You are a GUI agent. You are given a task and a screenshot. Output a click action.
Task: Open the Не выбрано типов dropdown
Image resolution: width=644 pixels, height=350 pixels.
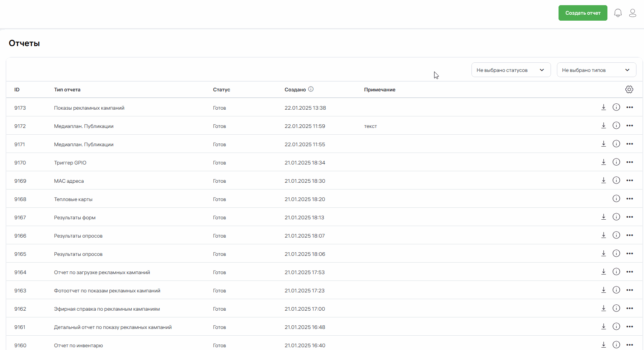click(596, 70)
